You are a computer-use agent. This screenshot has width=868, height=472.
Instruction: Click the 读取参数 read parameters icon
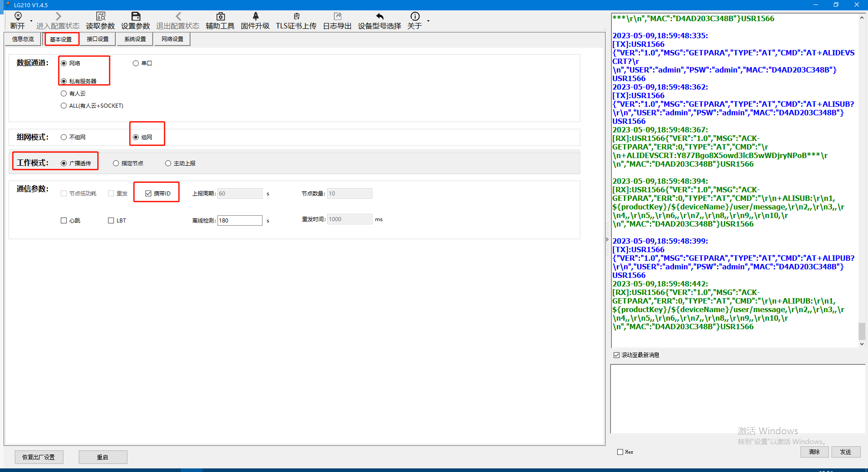[x=100, y=17]
